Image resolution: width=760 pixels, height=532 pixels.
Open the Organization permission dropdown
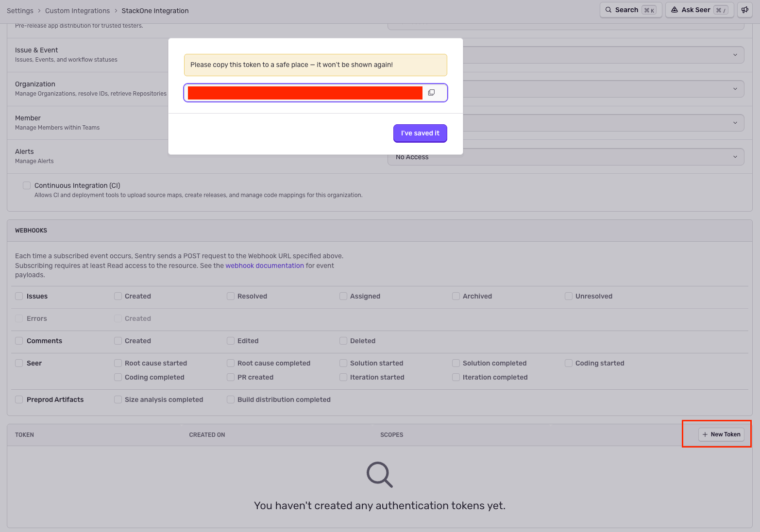click(x=604, y=89)
